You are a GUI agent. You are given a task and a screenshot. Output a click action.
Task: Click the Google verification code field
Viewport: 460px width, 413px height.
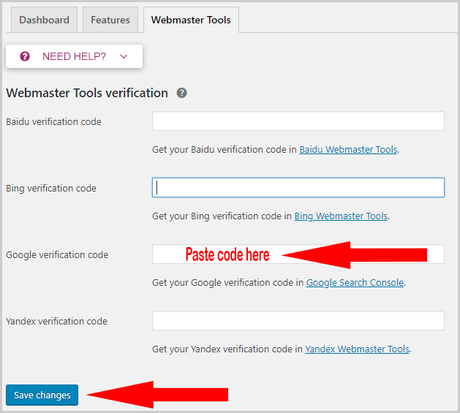pos(298,254)
